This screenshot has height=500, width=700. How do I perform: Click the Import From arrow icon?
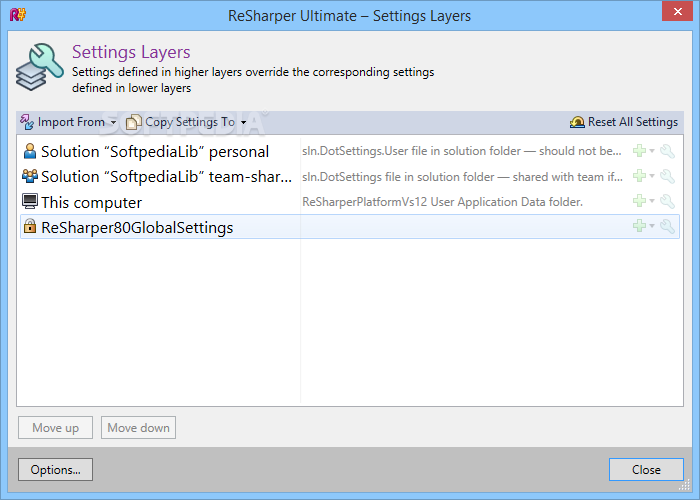click(27, 122)
